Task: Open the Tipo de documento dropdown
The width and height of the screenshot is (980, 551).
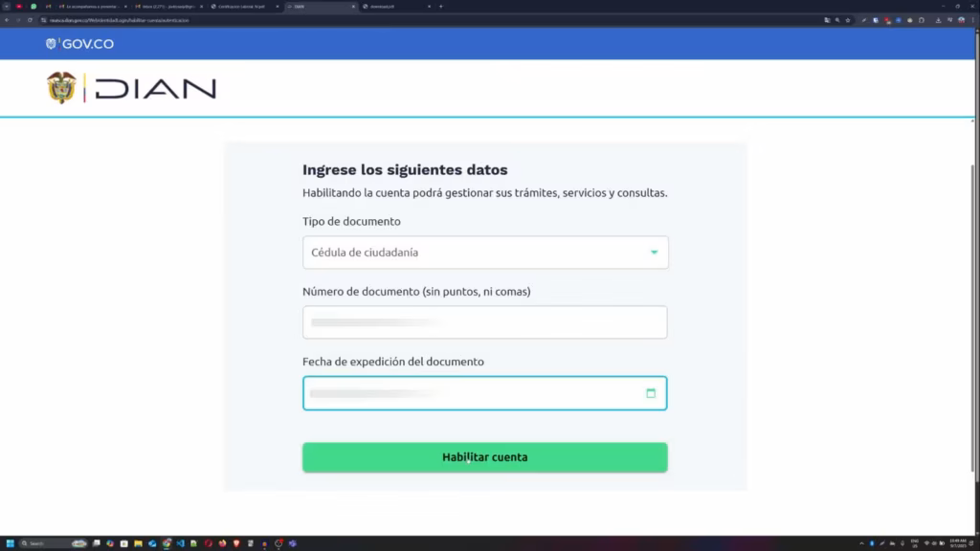Action: point(485,253)
